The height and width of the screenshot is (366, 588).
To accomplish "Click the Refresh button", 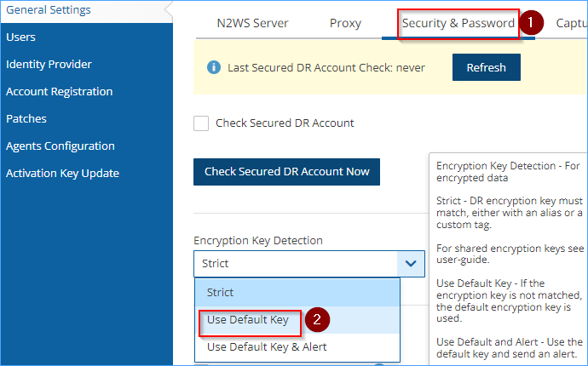I will tap(487, 67).
